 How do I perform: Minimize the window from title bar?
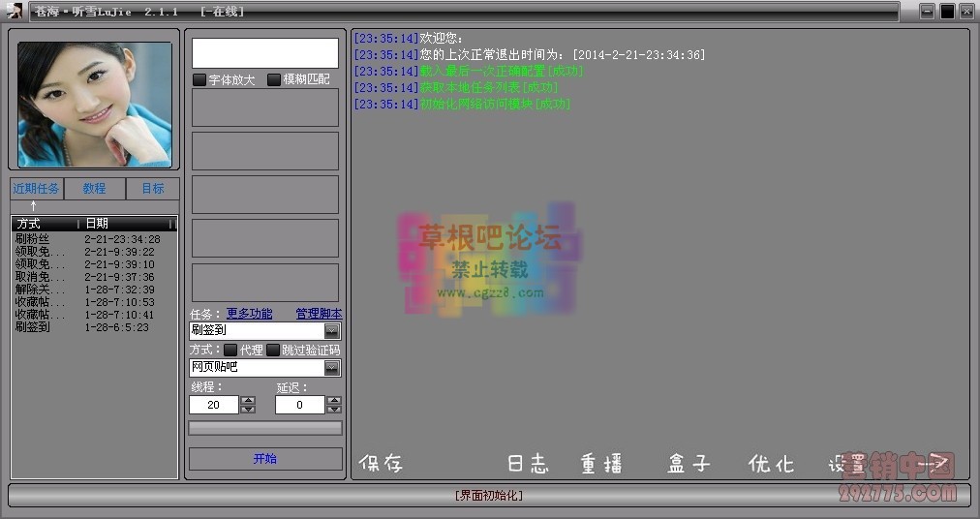coord(928,12)
